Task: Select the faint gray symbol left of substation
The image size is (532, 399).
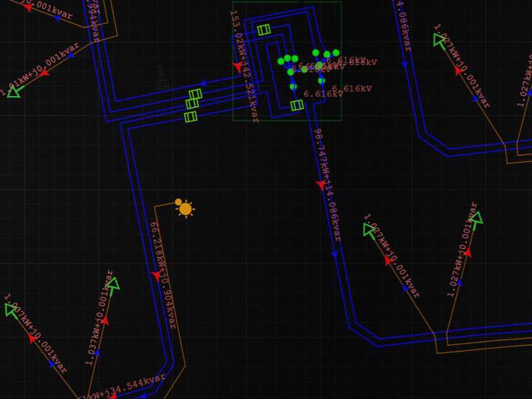Action: [163, 77]
